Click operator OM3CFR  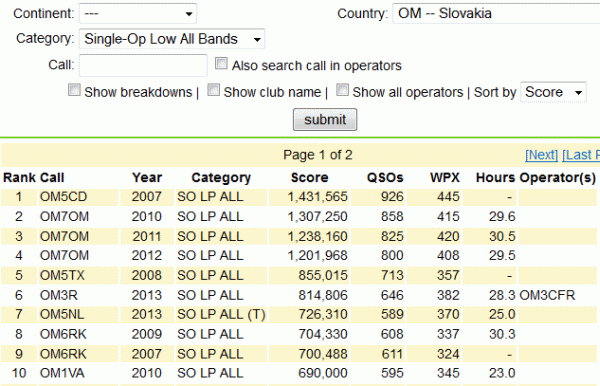pyautogui.click(x=547, y=295)
